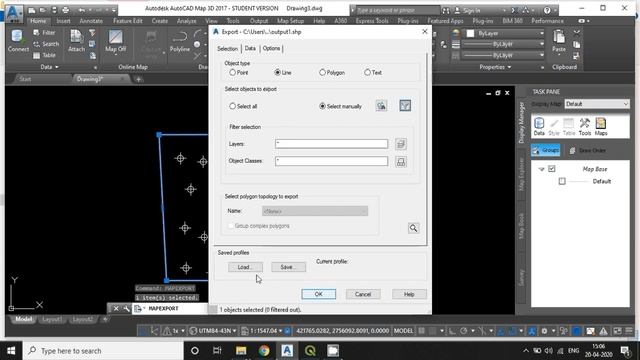Click Cancel in the Export dialog

click(363, 294)
